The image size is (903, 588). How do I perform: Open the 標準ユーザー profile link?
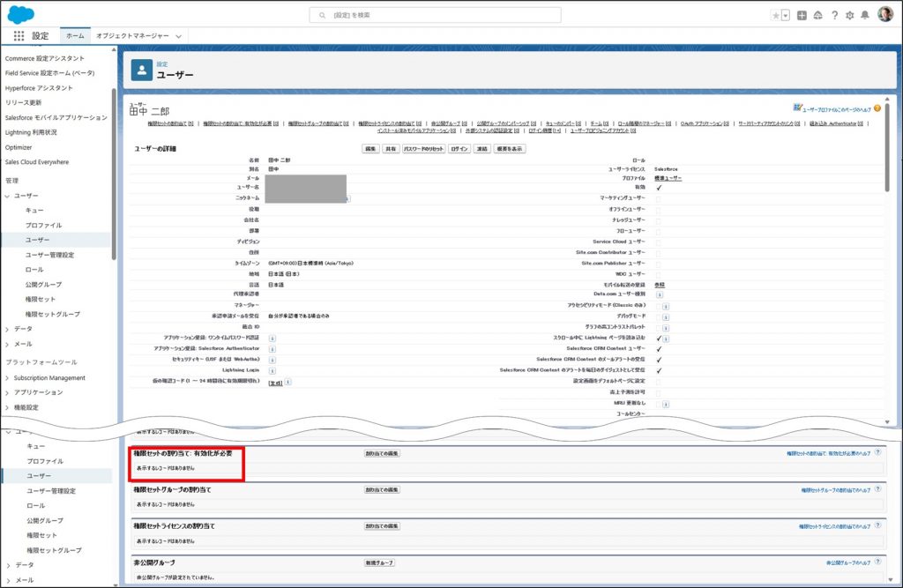[x=668, y=178]
